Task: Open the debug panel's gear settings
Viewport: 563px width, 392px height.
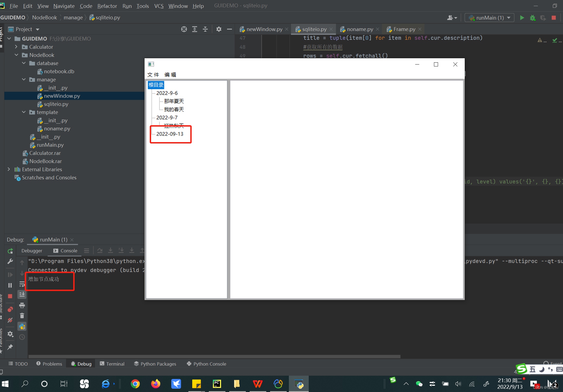Action: coord(10,334)
